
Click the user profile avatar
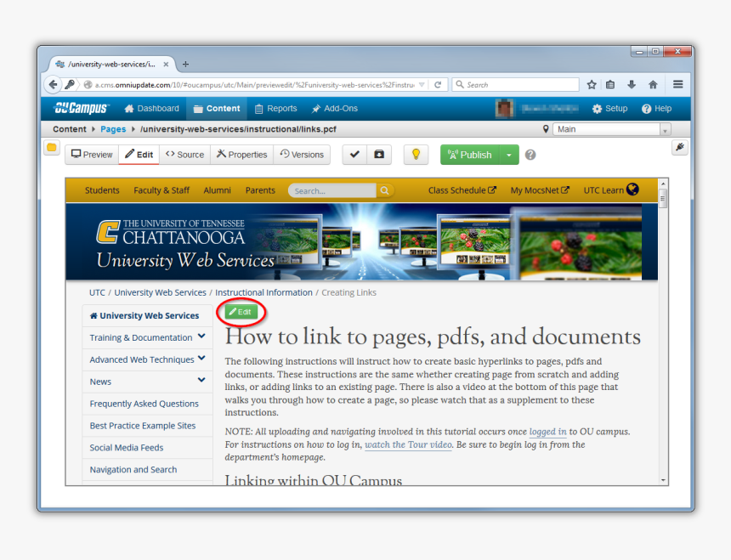coord(505,109)
